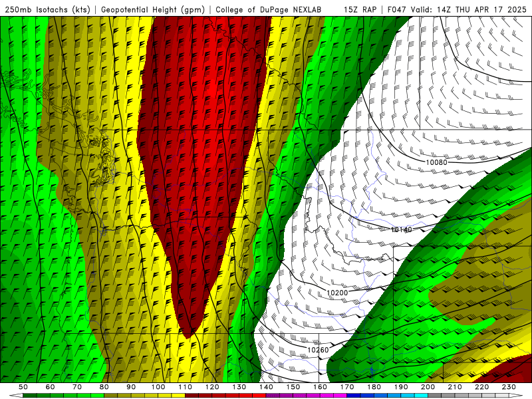The image size is (532, 399).
Task: Click the 10260 height contour label
Action: tap(318, 350)
